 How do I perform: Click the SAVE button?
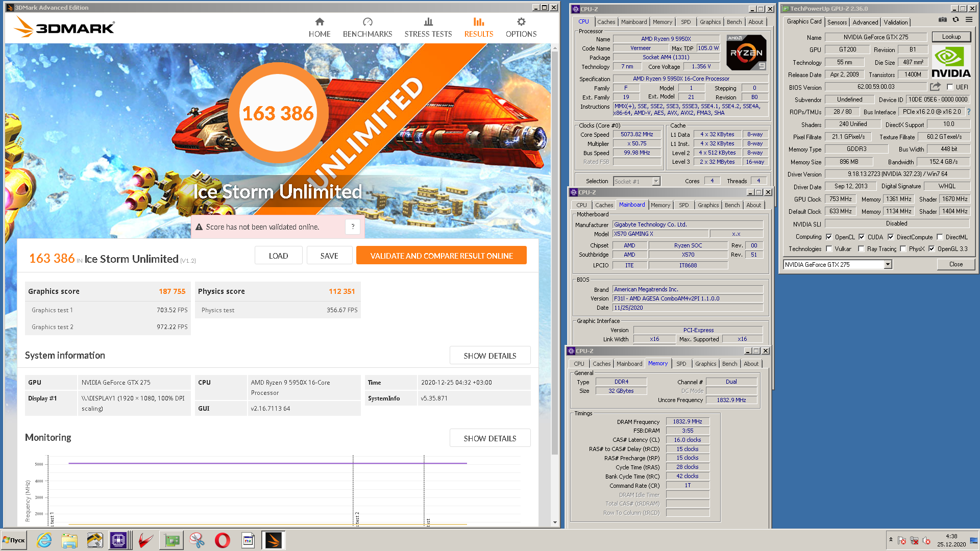coord(329,256)
